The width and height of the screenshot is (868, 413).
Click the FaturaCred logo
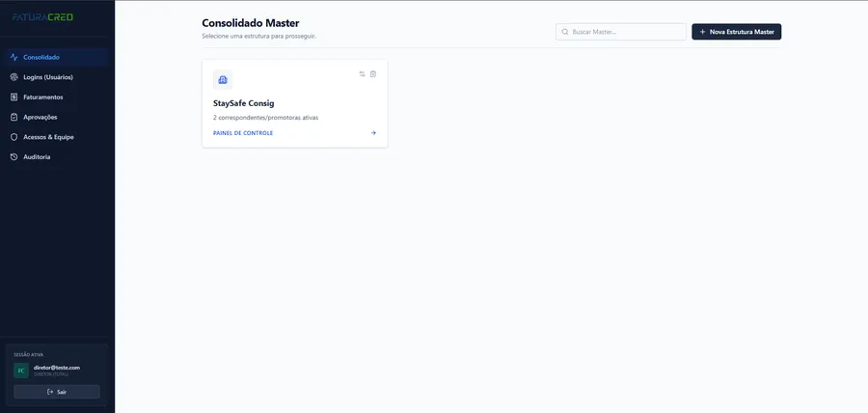pyautogui.click(x=42, y=17)
